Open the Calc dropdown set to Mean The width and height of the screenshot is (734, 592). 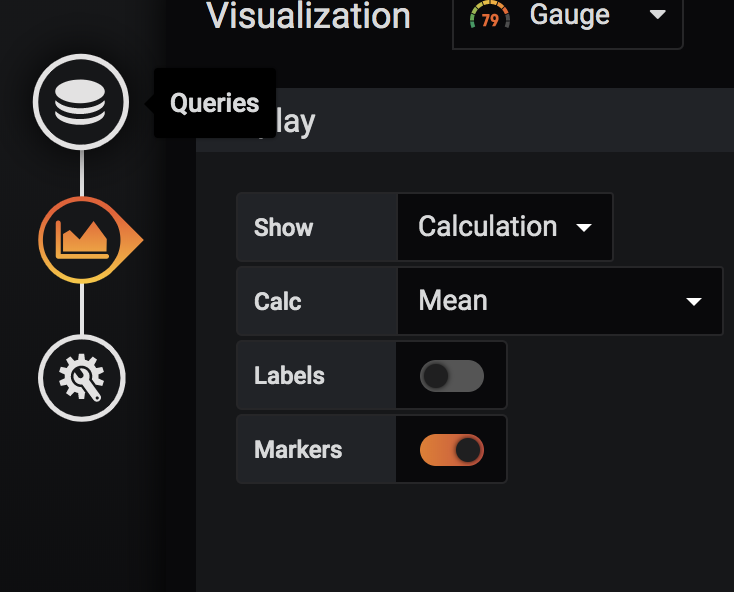tap(559, 301)
